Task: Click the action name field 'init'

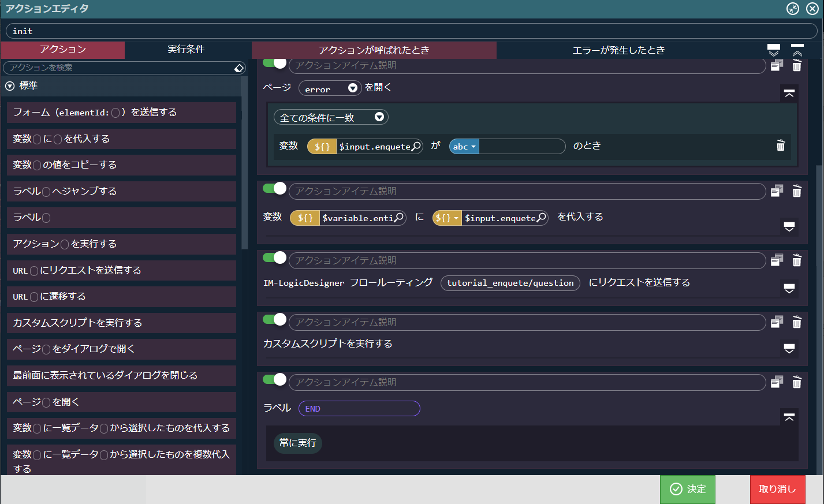Action: tap(412, 31)
